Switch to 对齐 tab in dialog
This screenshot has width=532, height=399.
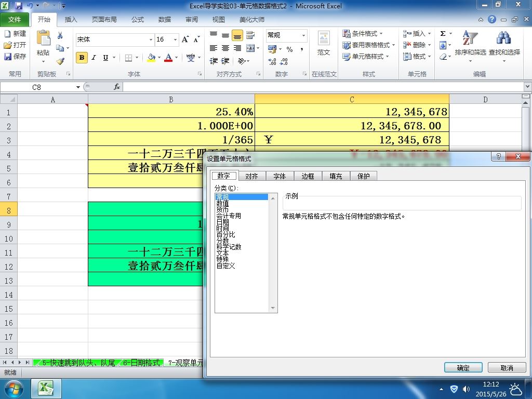(252, 176)
